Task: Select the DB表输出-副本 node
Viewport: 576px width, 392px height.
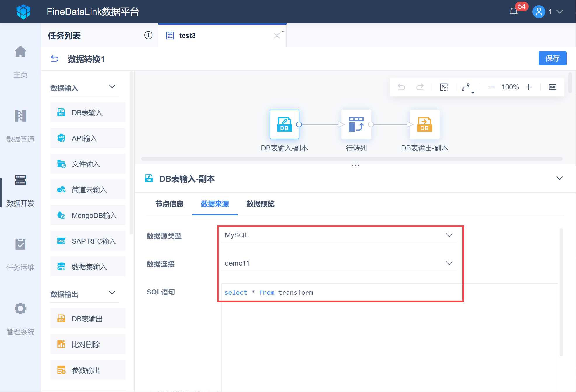Action: click(x=424, y=124)
